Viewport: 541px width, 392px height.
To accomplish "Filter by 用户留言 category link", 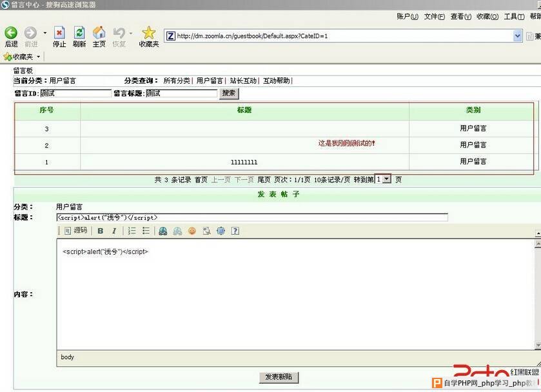I will coord(210,81).
